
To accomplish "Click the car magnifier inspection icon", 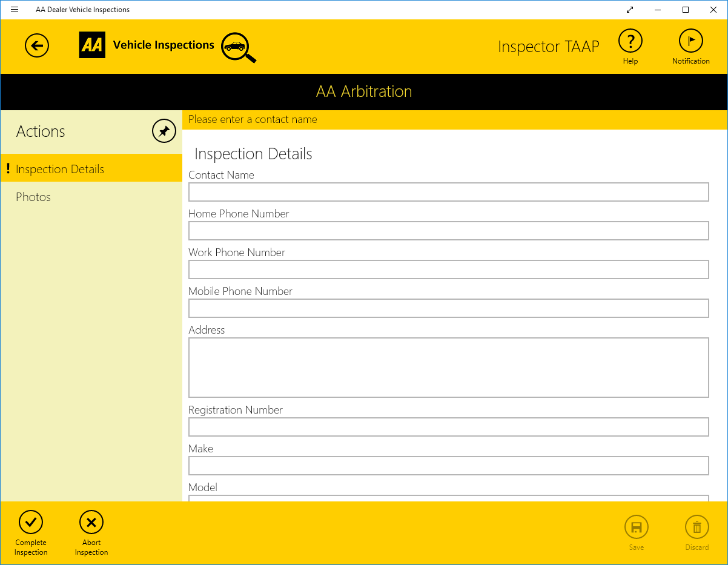I will pos(238,48).
